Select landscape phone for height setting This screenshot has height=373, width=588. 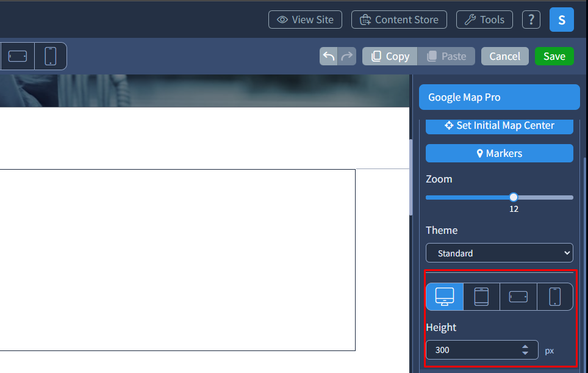[x=518, y=297]
